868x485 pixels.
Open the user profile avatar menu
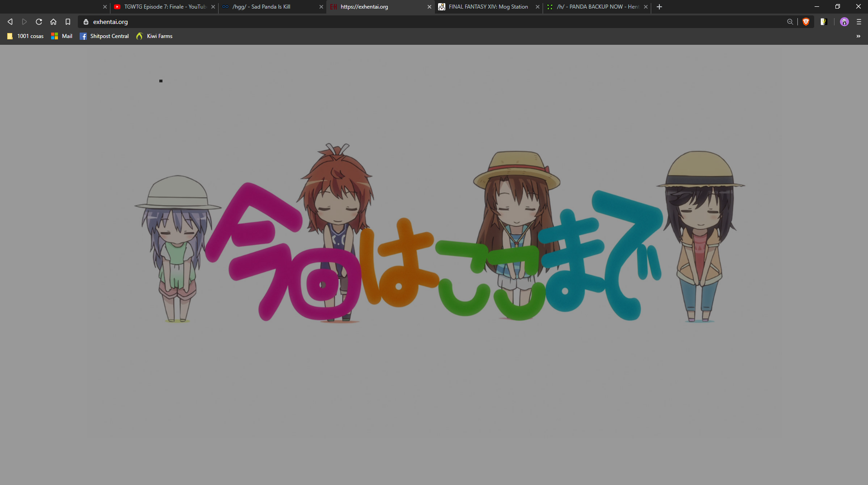[844, 22]
